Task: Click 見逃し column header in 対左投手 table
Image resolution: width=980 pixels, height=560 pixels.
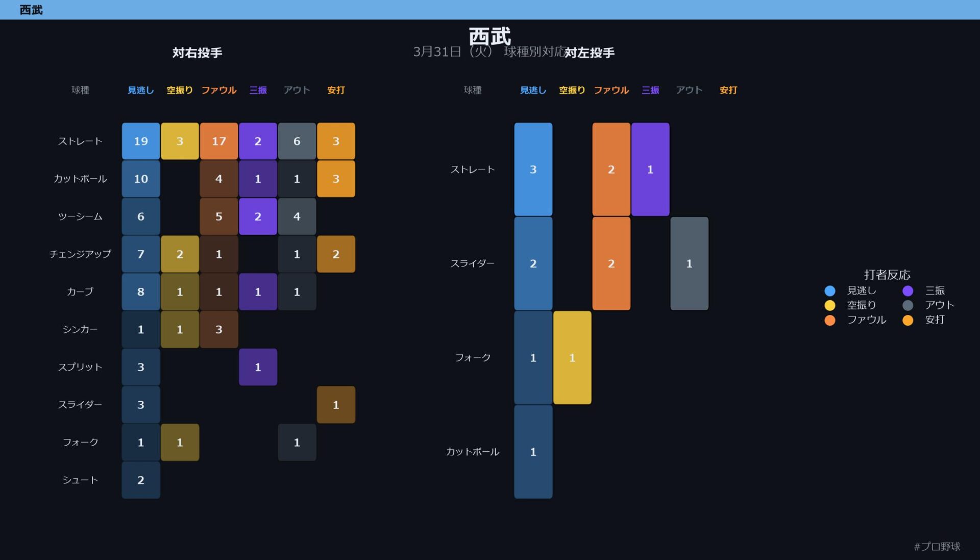Action: point(533,90)
